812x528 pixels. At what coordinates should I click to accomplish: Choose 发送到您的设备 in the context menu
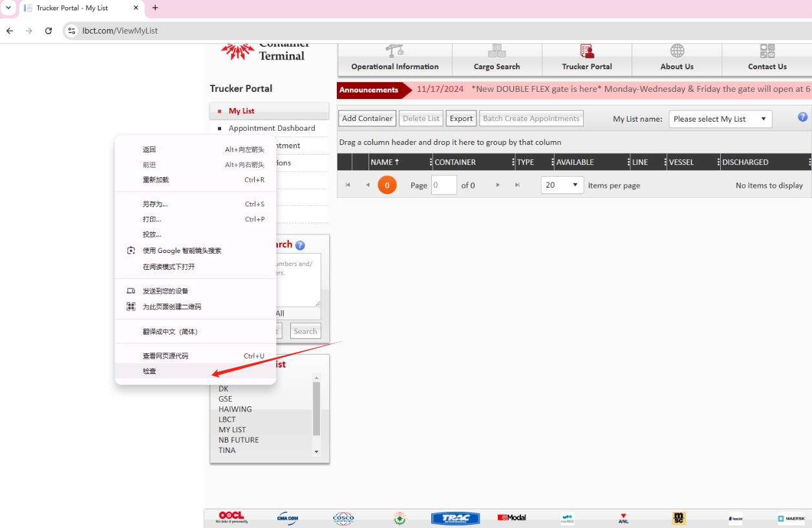(x=195, y=291)
